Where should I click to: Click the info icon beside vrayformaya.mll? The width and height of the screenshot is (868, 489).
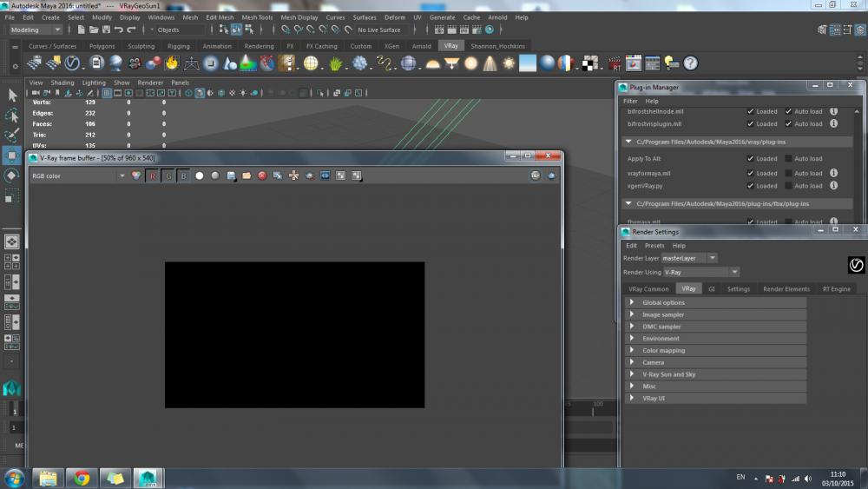point(833,173)
